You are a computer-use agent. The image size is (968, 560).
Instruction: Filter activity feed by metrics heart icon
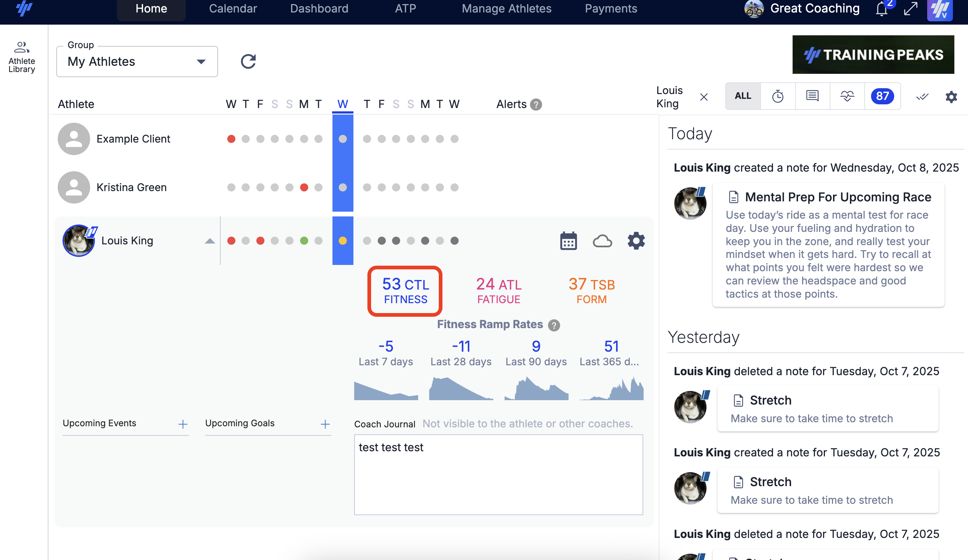pyautogui.click(x=847, y=96)
